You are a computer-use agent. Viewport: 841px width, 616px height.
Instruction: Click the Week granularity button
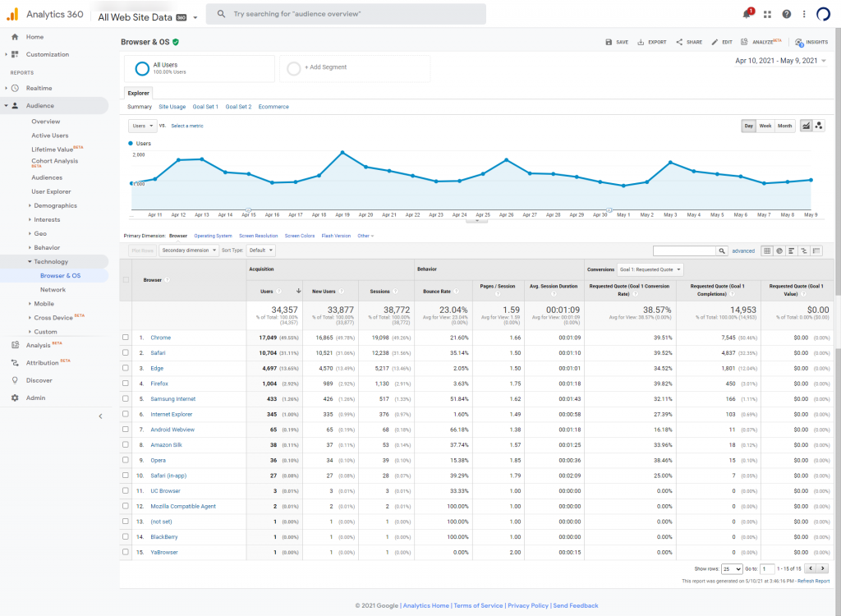click(765, 126)
